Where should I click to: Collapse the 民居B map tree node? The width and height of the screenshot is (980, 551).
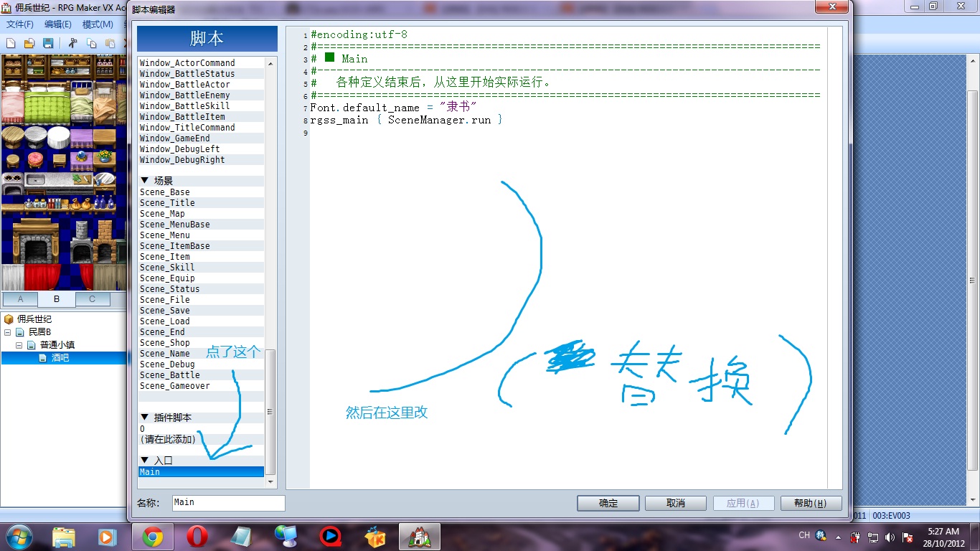pos(8,332)
